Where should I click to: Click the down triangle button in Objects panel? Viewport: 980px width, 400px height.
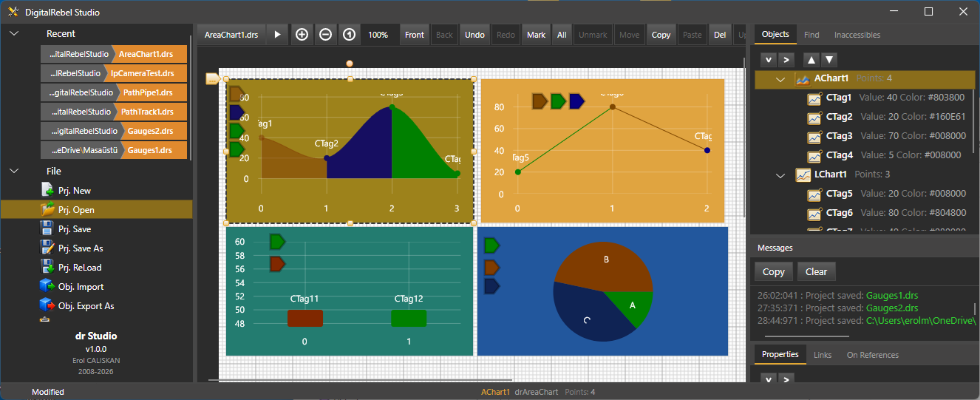pos(829,60)
